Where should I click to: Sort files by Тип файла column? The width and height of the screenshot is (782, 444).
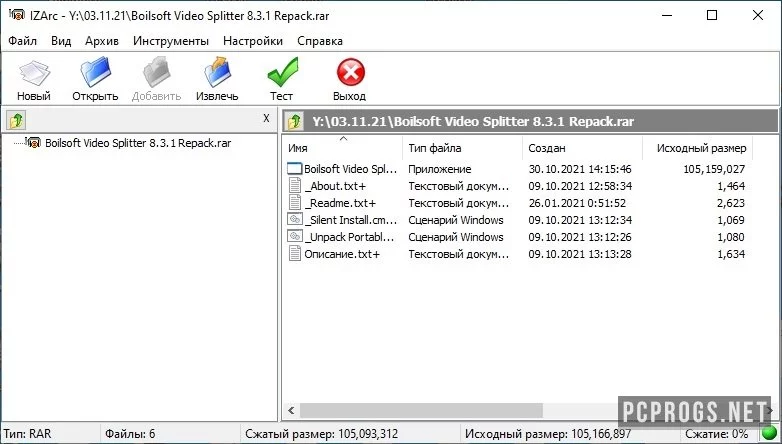pyautogui.click(x=462, y=148)
